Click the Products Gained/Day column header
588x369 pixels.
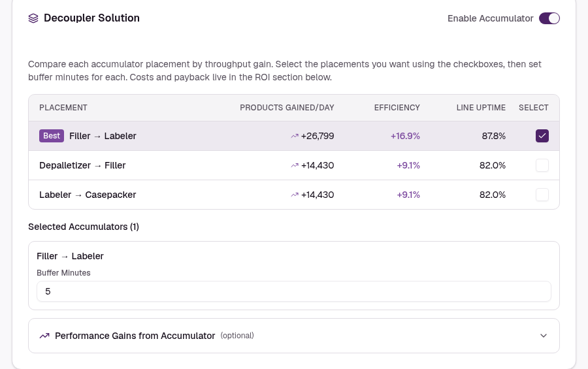(287, 108)
